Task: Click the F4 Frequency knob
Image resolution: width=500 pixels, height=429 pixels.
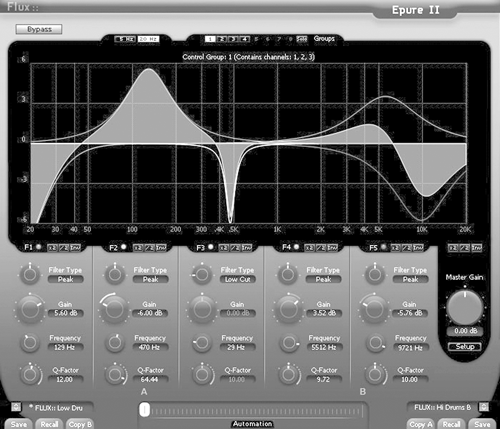Action: click(288, 343)
